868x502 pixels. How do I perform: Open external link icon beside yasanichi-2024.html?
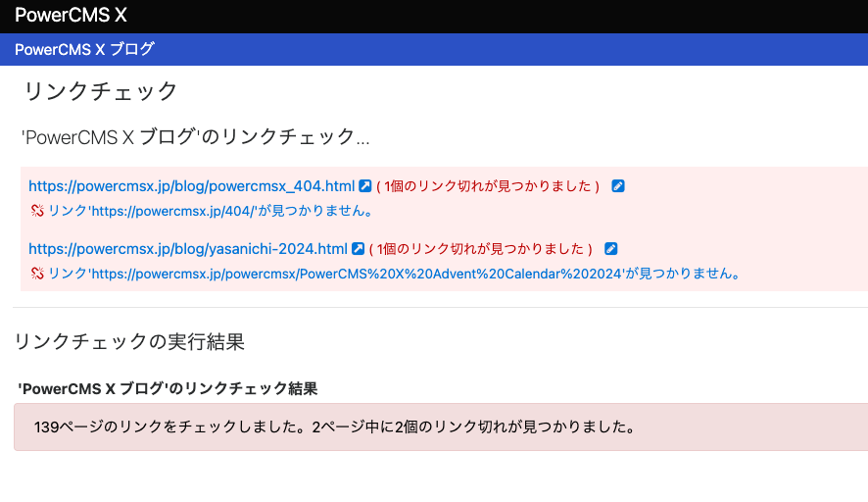pyautogui.click(x=358, y=249)
